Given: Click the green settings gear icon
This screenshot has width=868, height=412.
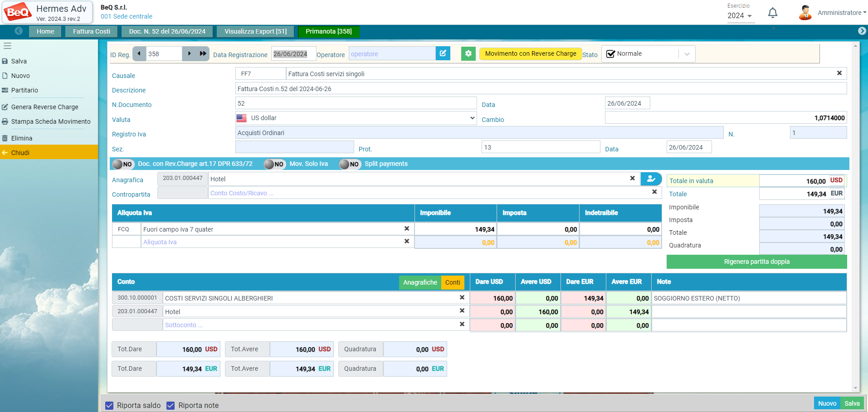Looking at the screenshot, I should coord(468,53).
